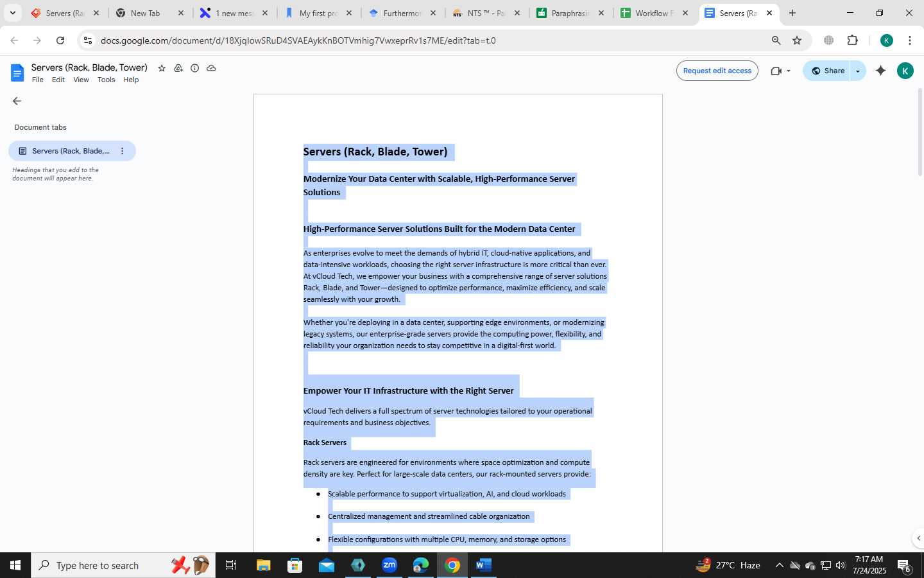Click Request edit access button
Viewport: 924px width, 578px height.
717,71
